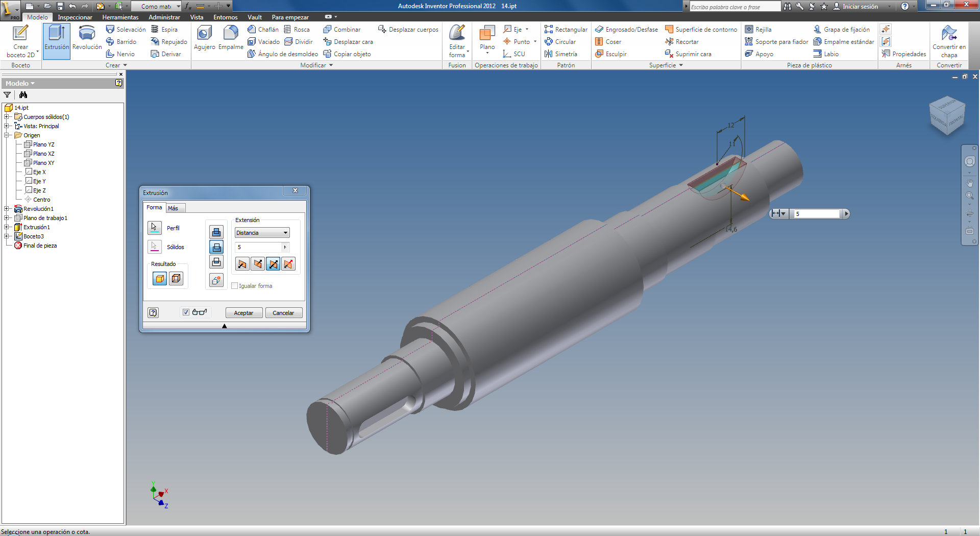Click Aceptar to confirm extrusion
The height and width of the screenshot is (536, 980).
[243, 313]
